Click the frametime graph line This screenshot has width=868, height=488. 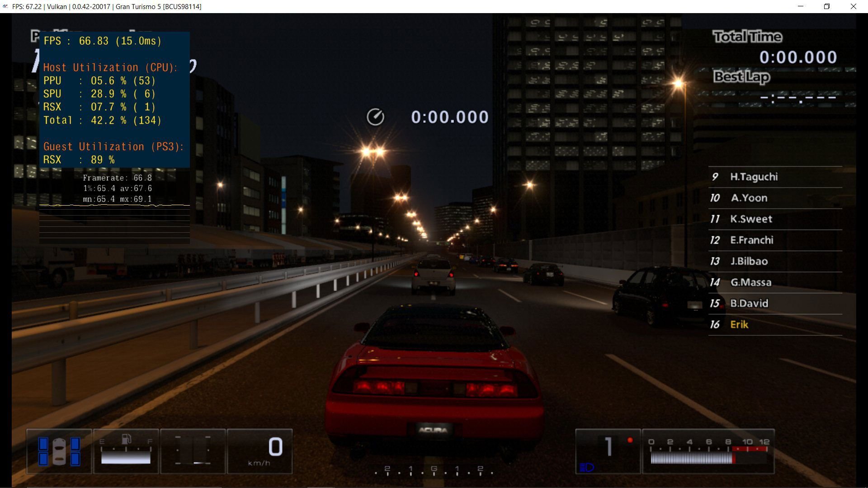tap(114, 205)
